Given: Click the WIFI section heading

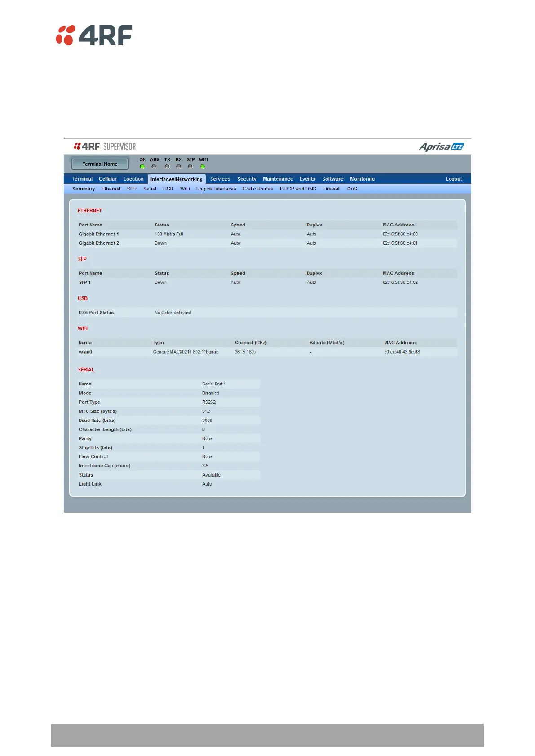Looking at the screenshot, I should point(83,328).
